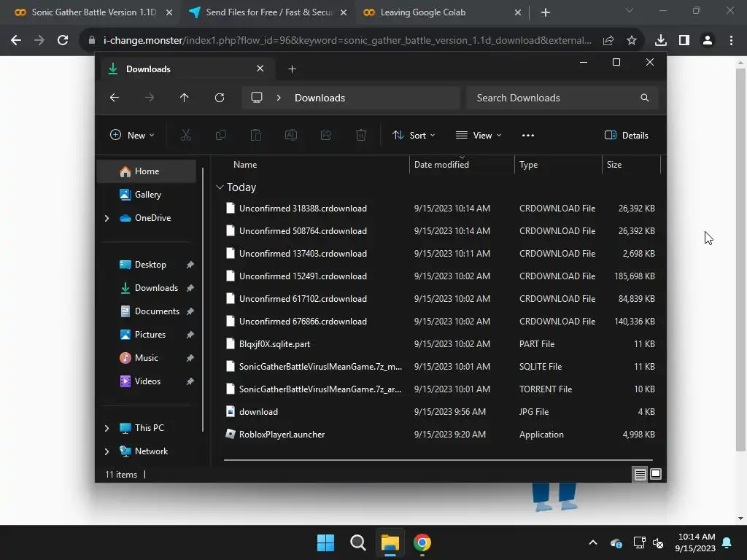Toggle Chrome side panel icon
Image resolution: width=747 pixels, height=560 pixels.
click(x=684, y=41)
